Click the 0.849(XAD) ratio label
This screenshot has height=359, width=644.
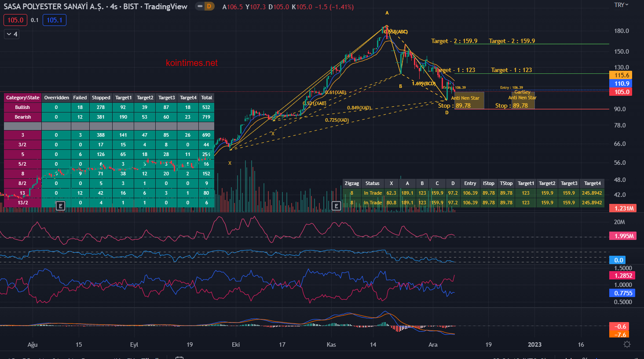[x=359, y=108]
